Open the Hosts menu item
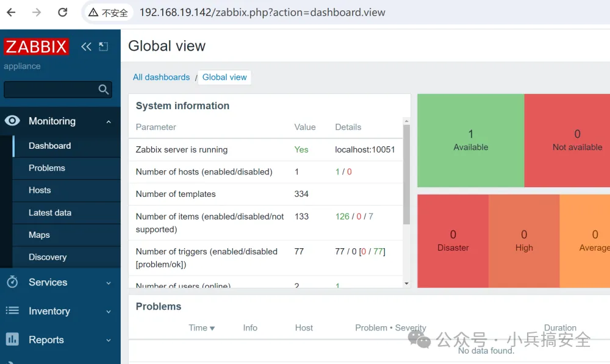This screenshot has width=610, height=364. [x=40, y=190]
